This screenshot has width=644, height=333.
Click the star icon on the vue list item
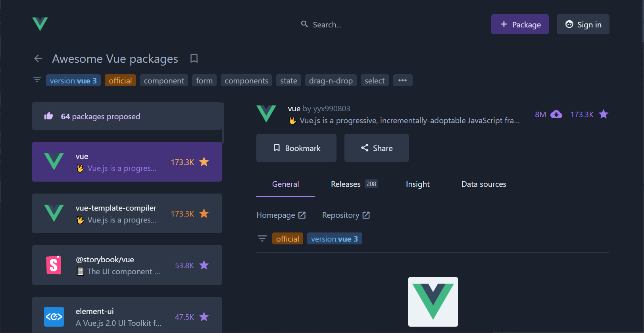pos(204,162)
